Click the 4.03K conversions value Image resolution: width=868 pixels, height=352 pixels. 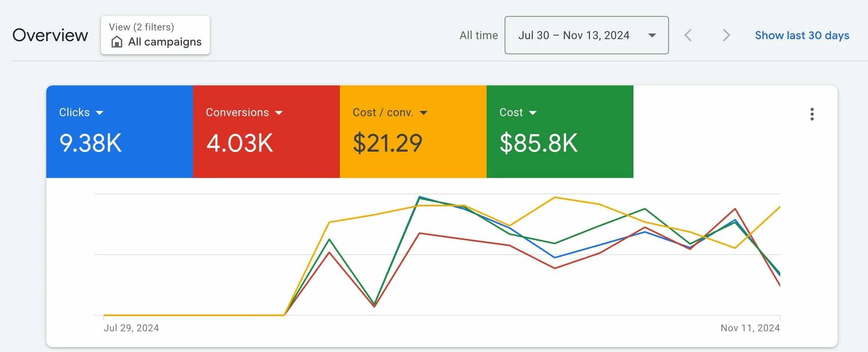pos(240,143)
